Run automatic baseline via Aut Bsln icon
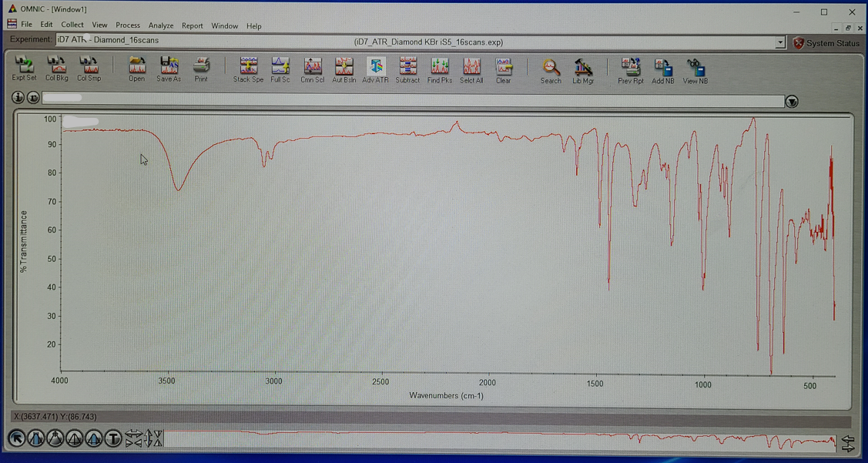 tap(344, 70)
